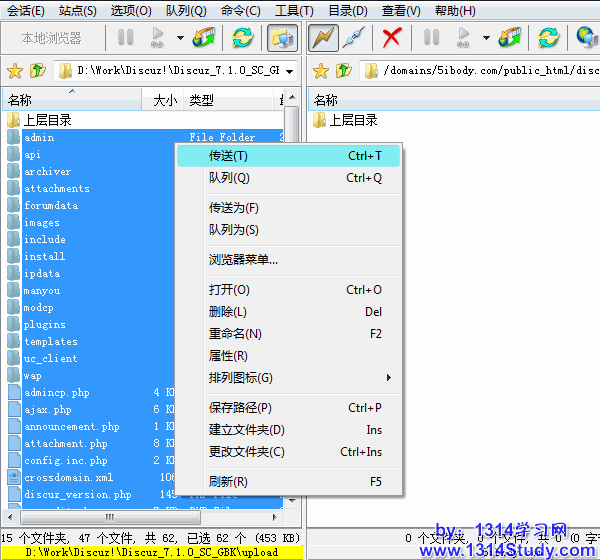Click the remote Disconnect plug icon
The width and height of the screenshot is (600, 560).
click(353, 39)
